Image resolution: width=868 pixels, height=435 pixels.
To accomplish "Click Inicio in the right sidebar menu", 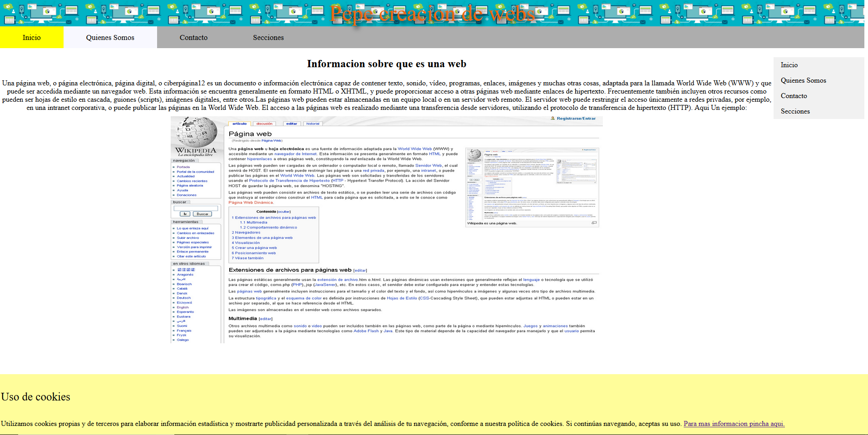I will pyautogui.click(x=819, y=65).
